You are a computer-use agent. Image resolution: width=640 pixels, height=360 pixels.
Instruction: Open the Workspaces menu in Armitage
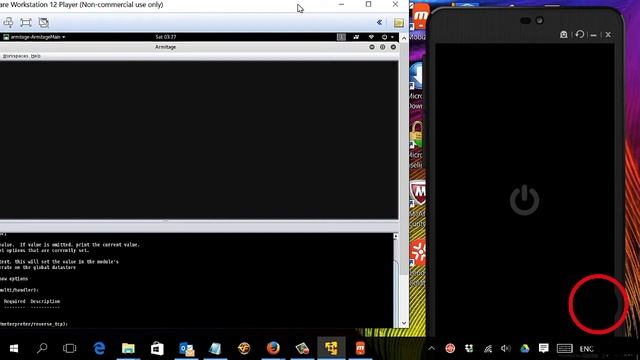pos(16,56)
